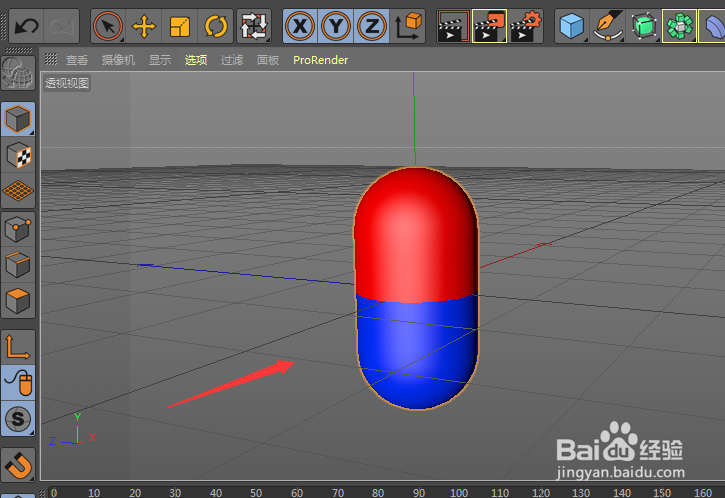Click frame 50 on the timeline ruler
The height and width of the screenshot is (498, 725).
point(256,492)
